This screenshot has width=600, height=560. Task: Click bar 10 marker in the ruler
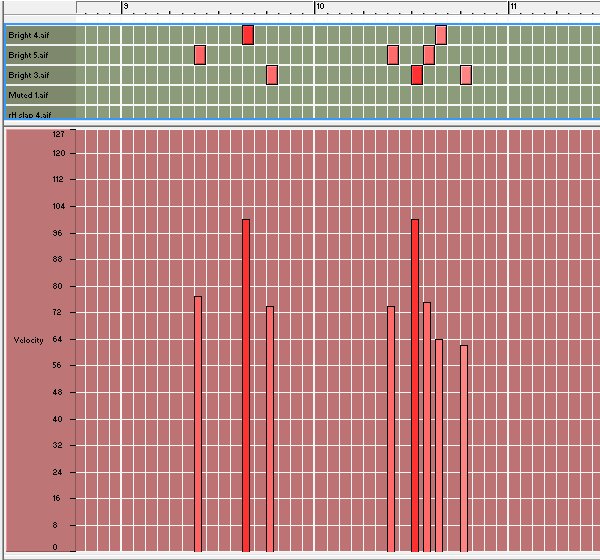320,7
